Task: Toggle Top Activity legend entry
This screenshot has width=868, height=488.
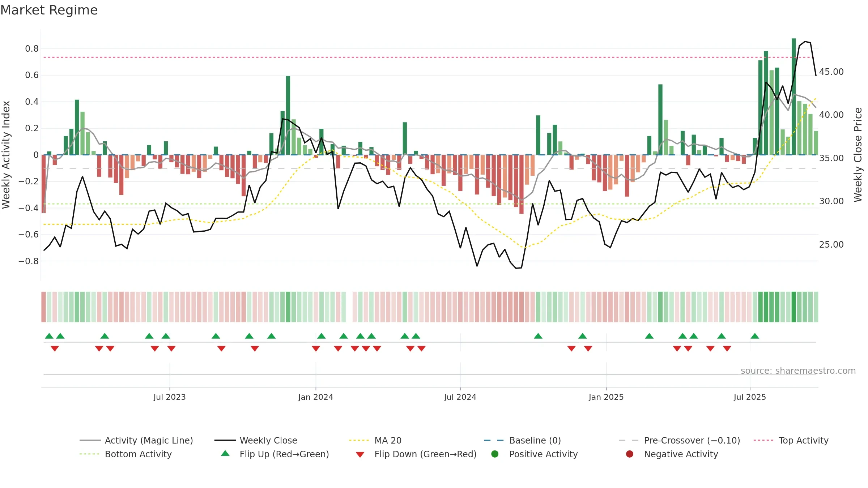Action: click(791, 440)
